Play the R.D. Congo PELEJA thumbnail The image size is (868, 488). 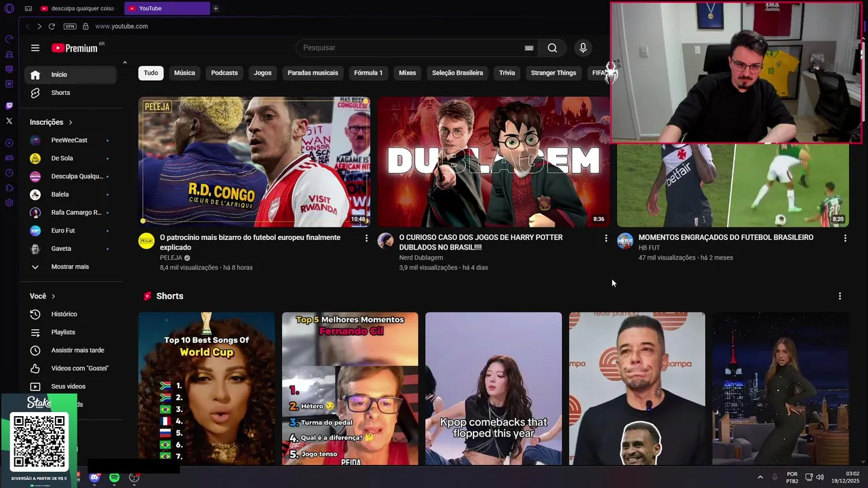click(x=254, y=162)
